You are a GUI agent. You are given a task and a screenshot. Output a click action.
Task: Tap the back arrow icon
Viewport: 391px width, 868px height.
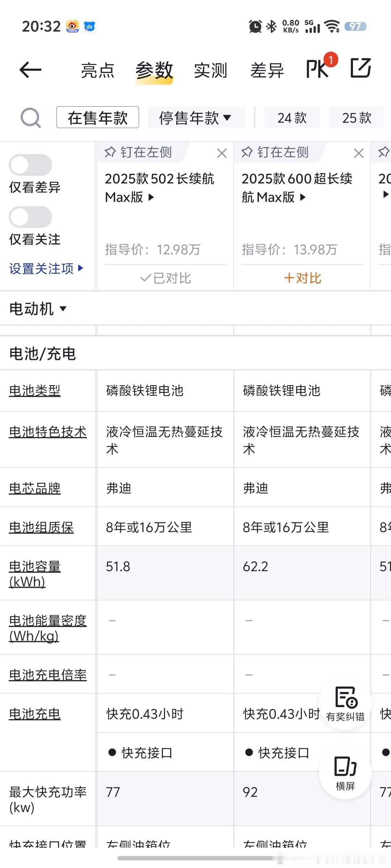coord(30,70)
